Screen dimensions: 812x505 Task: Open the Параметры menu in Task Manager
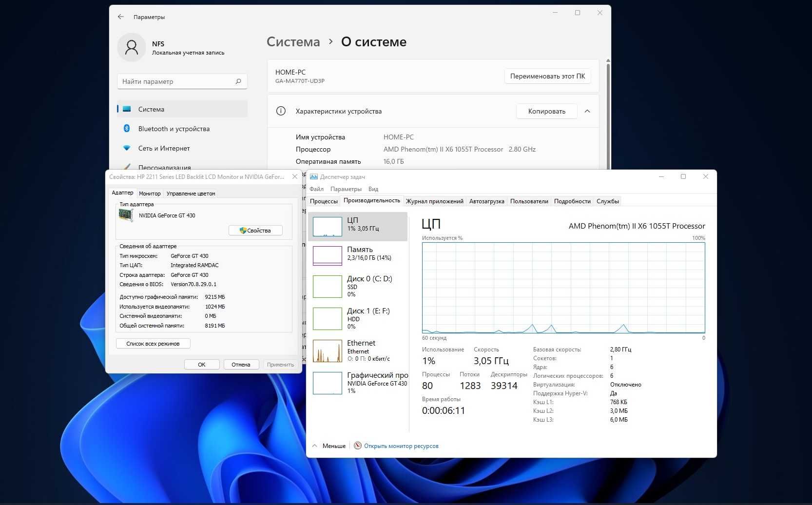click(x=346, y=189)
